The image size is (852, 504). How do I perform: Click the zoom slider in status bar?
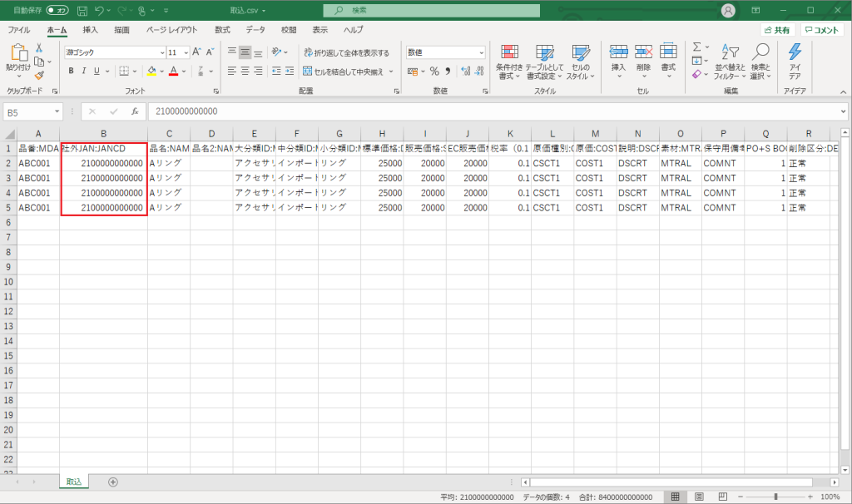coord(775,497)
